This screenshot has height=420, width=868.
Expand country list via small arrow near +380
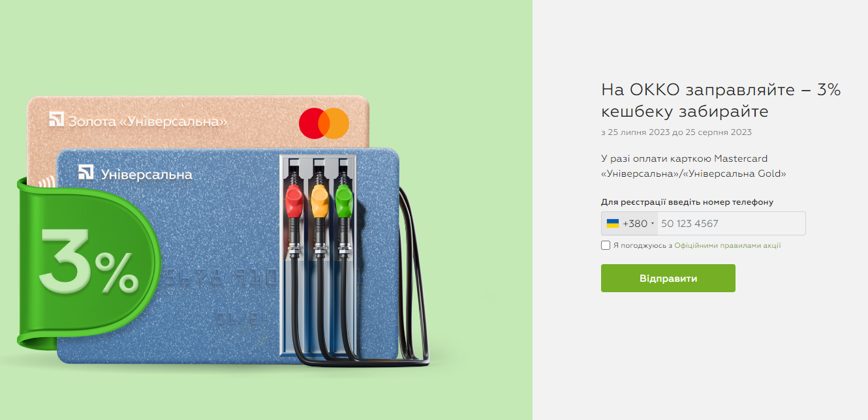(x=652, y=224)
